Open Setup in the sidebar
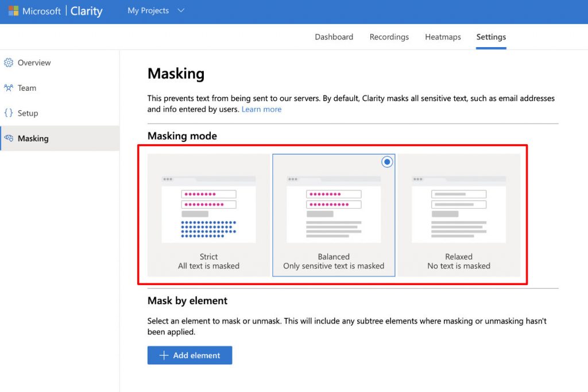Screen dimensions: 588x392 coord(60,113)
